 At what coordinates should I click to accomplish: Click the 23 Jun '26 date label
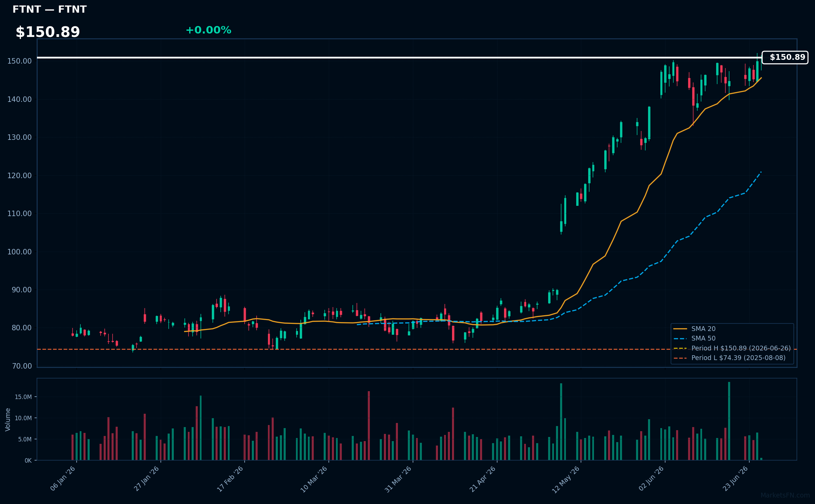tap(735, 479)
